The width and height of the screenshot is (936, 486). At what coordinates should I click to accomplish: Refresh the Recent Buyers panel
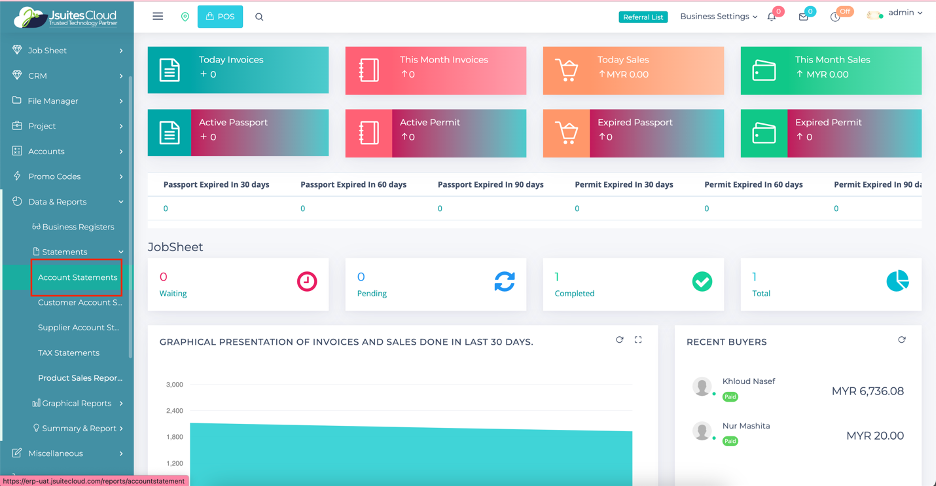click(x=902, y=340)
